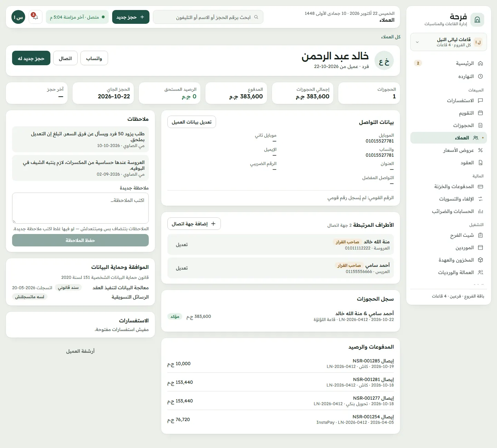Click the شيت الفرح clipboard icon

coord(480,235)
